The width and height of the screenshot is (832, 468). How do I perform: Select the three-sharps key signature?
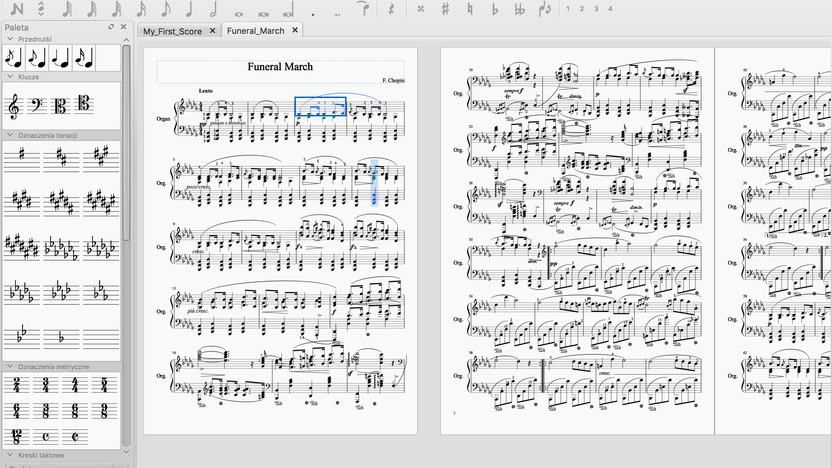point(101,158)
